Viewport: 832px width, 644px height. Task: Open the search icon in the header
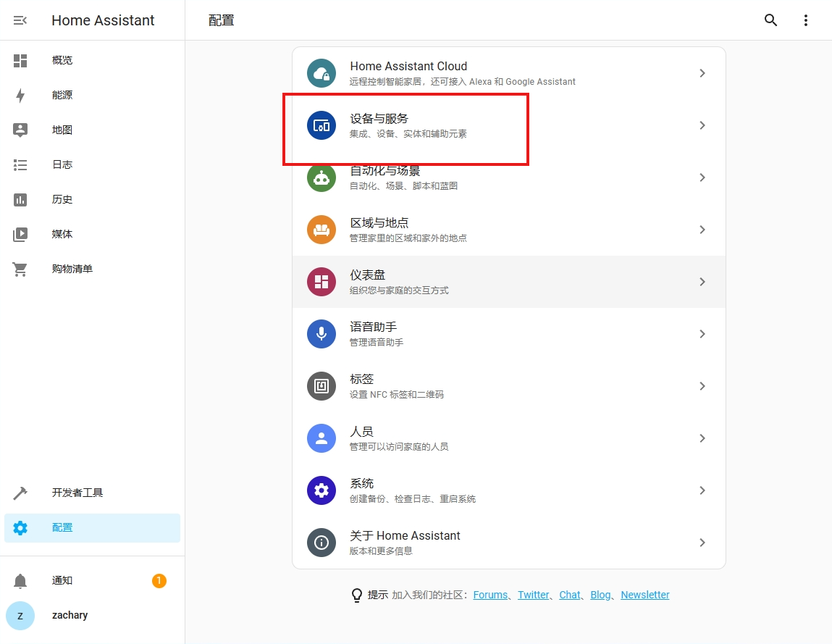(x=771, y=20)
